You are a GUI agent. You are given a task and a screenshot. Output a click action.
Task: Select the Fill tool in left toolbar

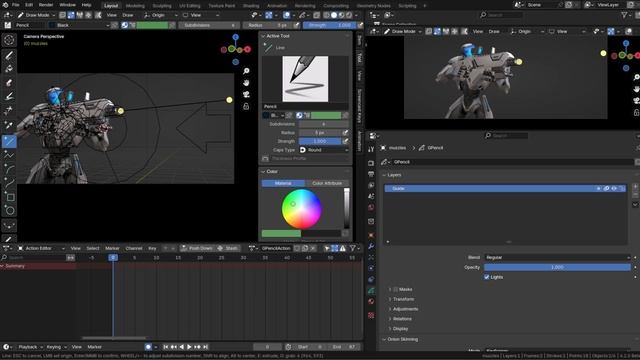9,69
